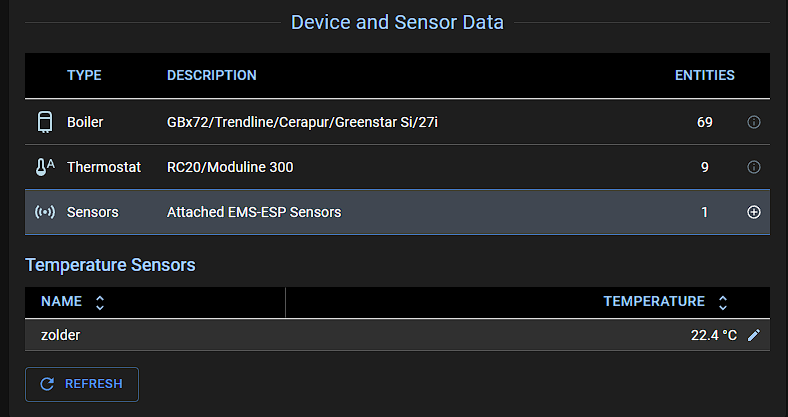Viewport: 788px width, 417px height.
Task: Select the Boiler type label
Action: pyautogui.click(x=85, y=122)
